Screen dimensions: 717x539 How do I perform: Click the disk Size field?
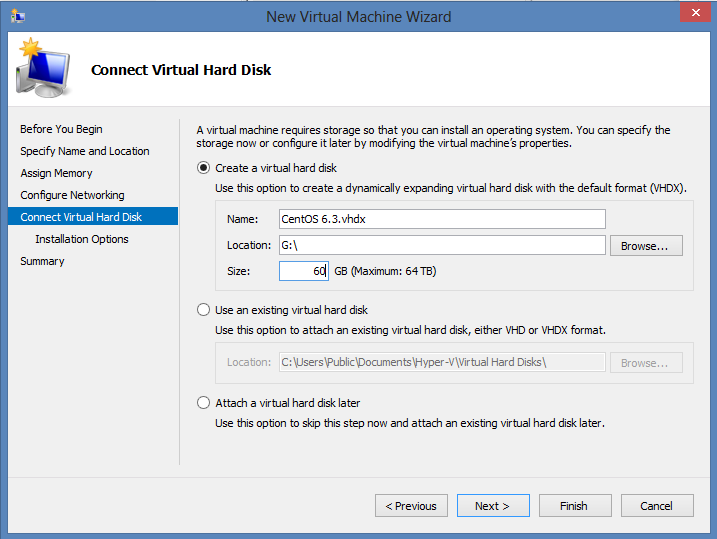tap(304, 271)
